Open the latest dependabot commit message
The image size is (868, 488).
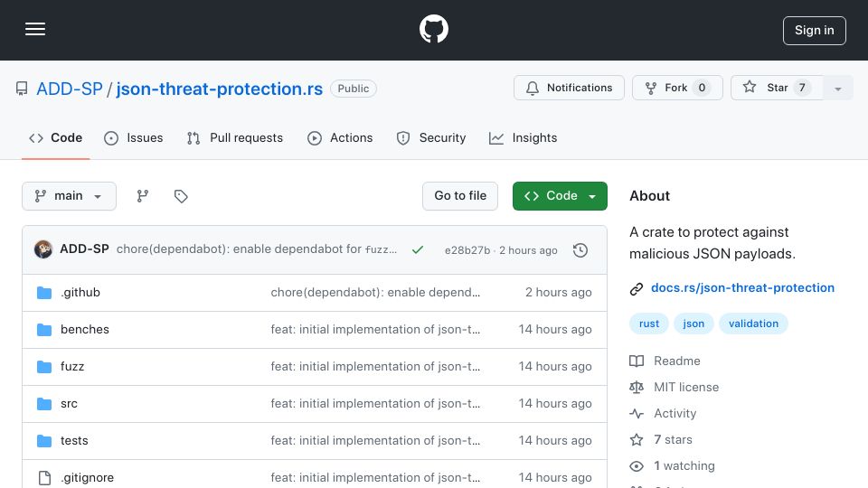click(256, 249)
